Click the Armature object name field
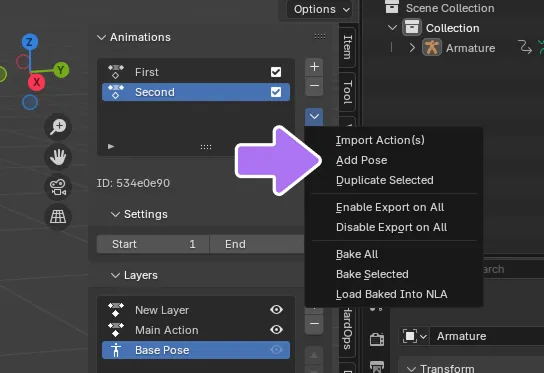The image size is (544, 373). coord(487,336)
